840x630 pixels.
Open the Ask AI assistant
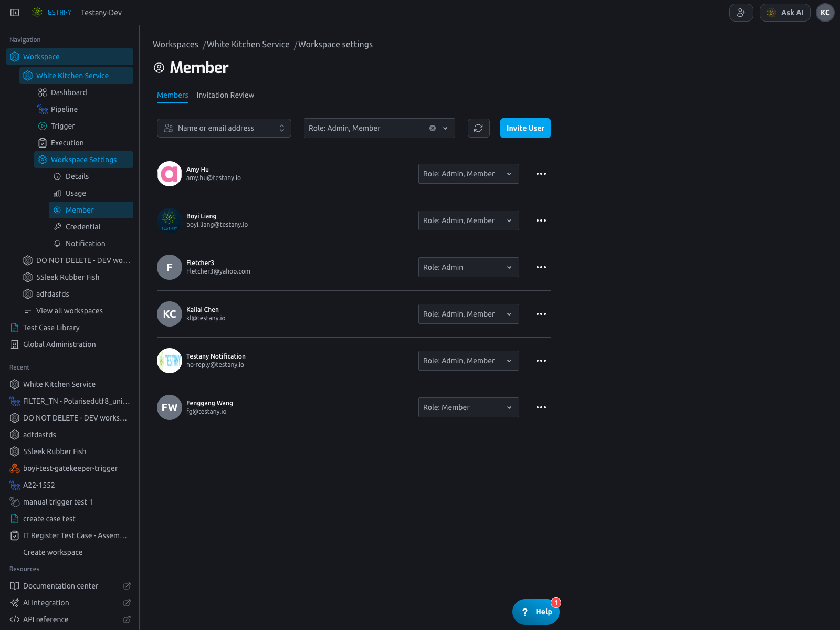785,13
